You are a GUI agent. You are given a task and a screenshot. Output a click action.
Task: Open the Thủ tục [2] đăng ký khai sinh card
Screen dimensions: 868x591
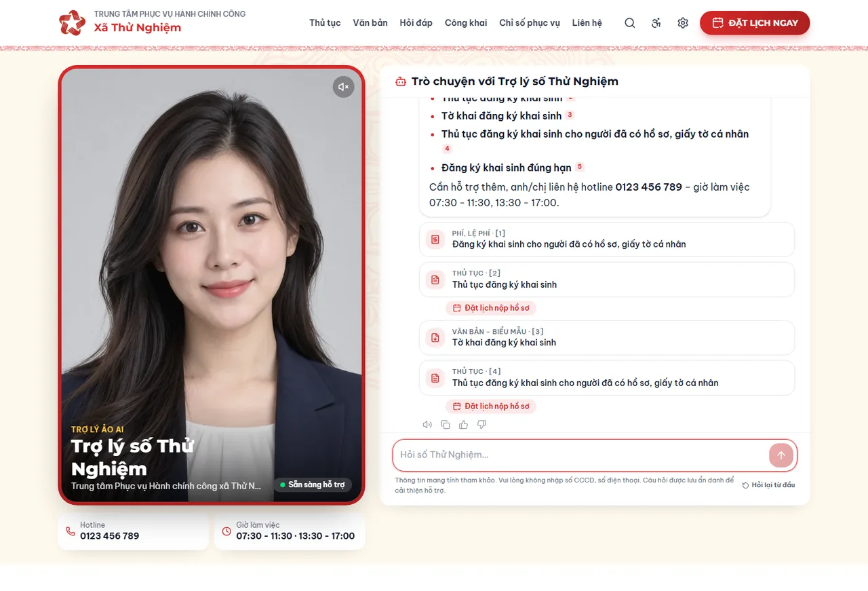[607, 280]
